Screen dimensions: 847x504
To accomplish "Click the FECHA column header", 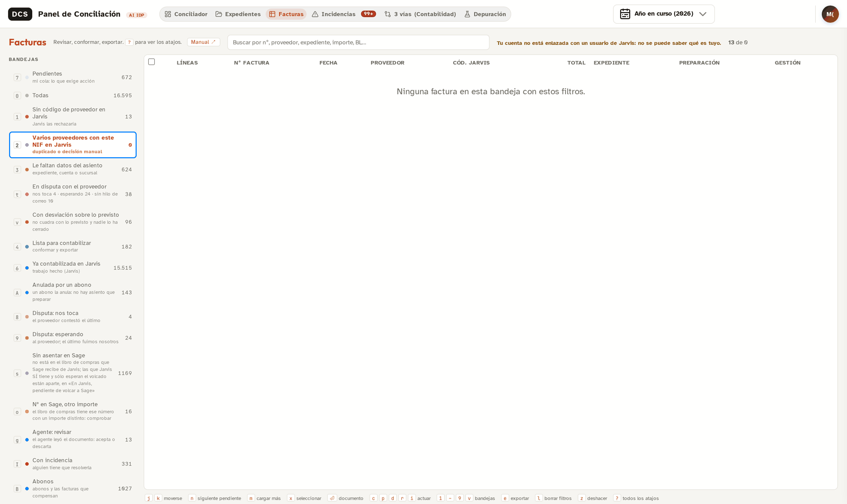I will (x=328, y=63).
